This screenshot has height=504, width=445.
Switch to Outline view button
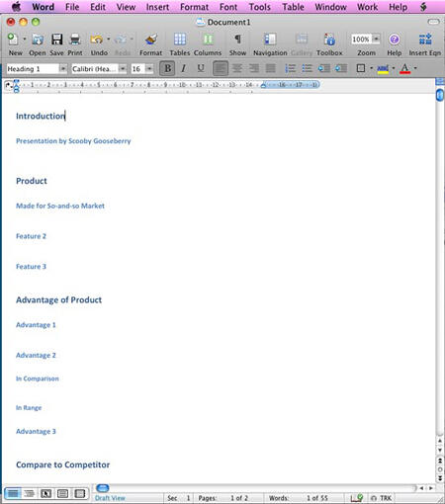point(30,493)
